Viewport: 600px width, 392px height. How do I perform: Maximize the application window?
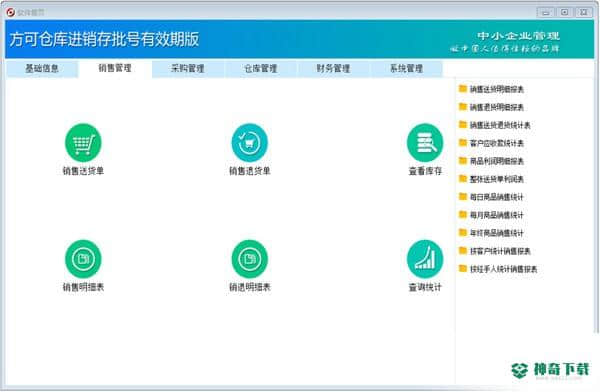click(564, 12)
